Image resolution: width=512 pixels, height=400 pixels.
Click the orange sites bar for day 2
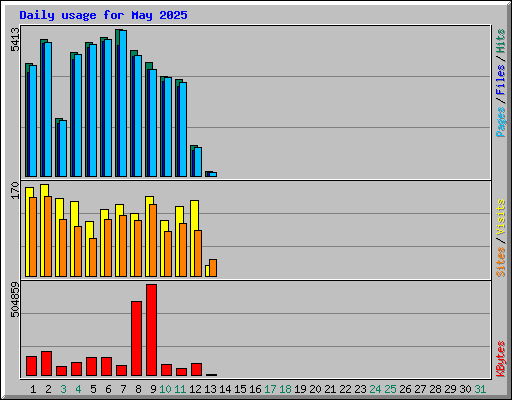(48, 236)
